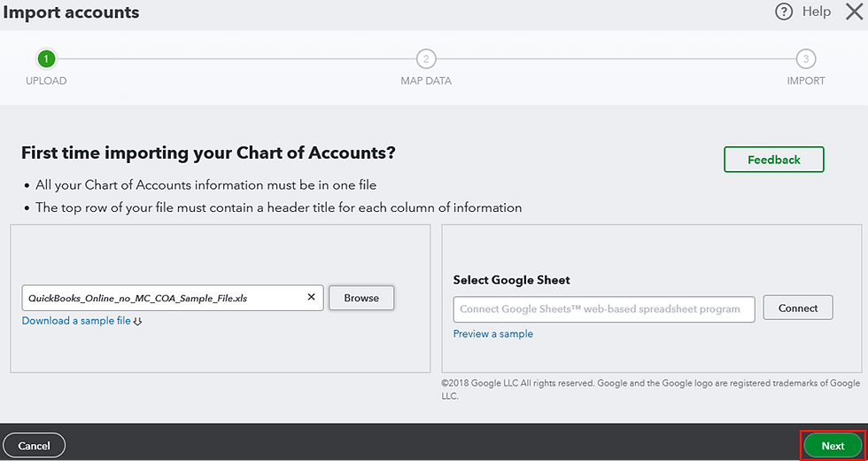The image size is (868, 461).
Task: Click the question mark Help icon
Action: point(784,12)
